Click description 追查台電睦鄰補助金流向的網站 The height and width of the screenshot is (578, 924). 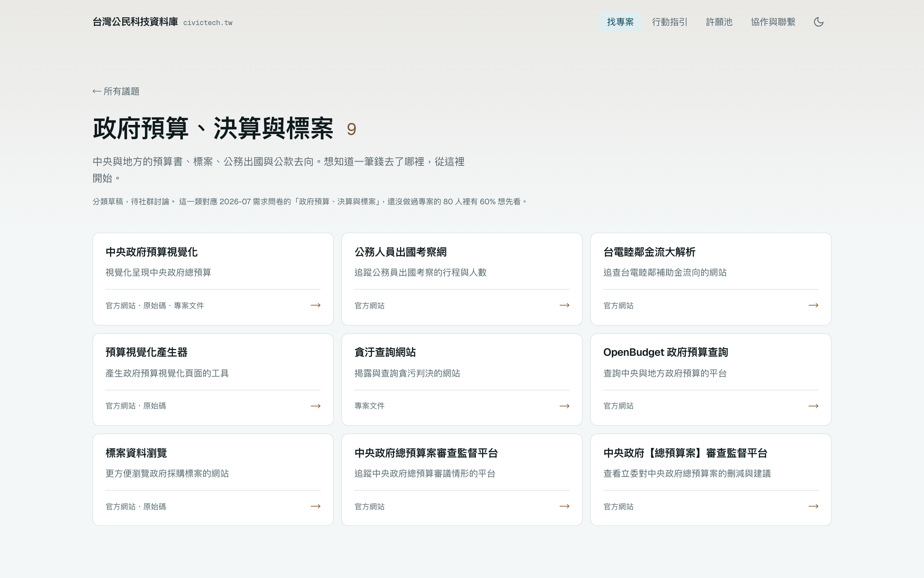[x=665, y=273]
